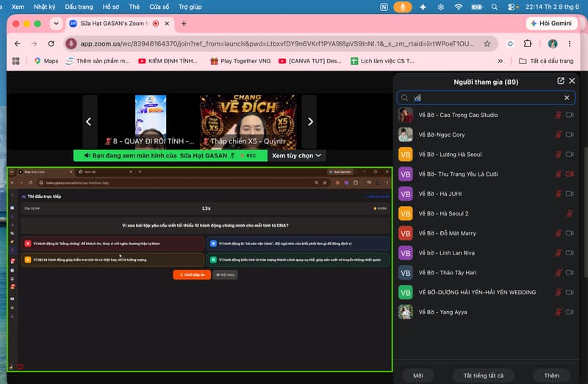Open Chrome extensions puzzle icon
This screenshot has width=588, height=384.
tap(528, 43)
